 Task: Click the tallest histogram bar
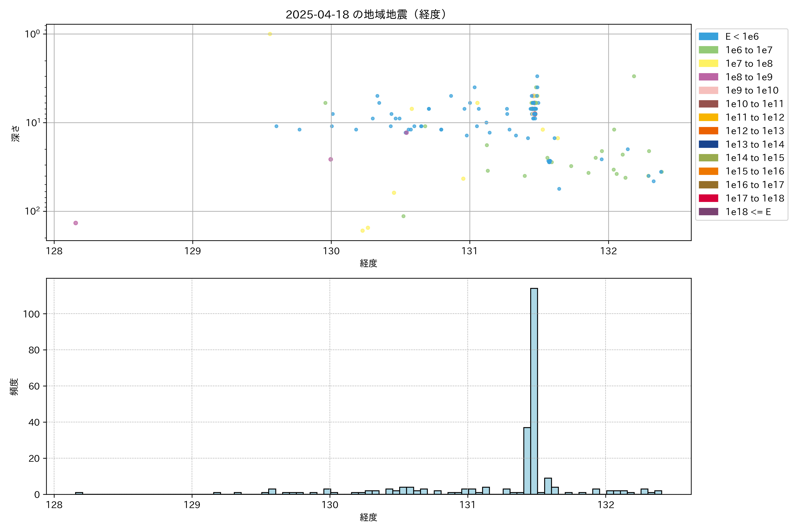534,390
